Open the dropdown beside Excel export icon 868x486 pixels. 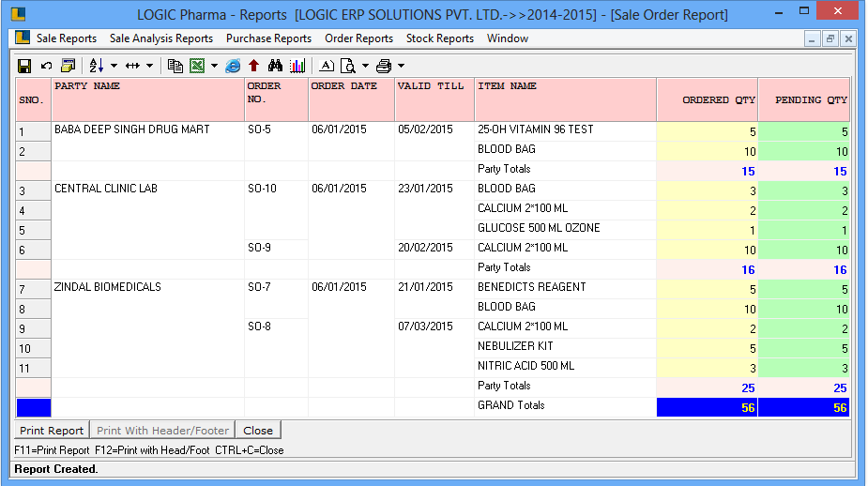click(x=214, y=67)
